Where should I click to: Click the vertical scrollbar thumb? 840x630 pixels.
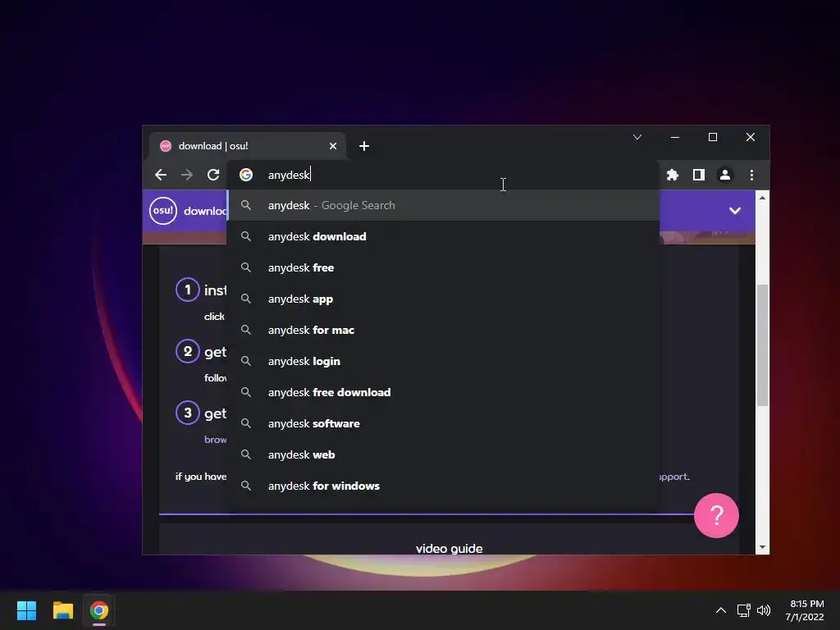762,345
